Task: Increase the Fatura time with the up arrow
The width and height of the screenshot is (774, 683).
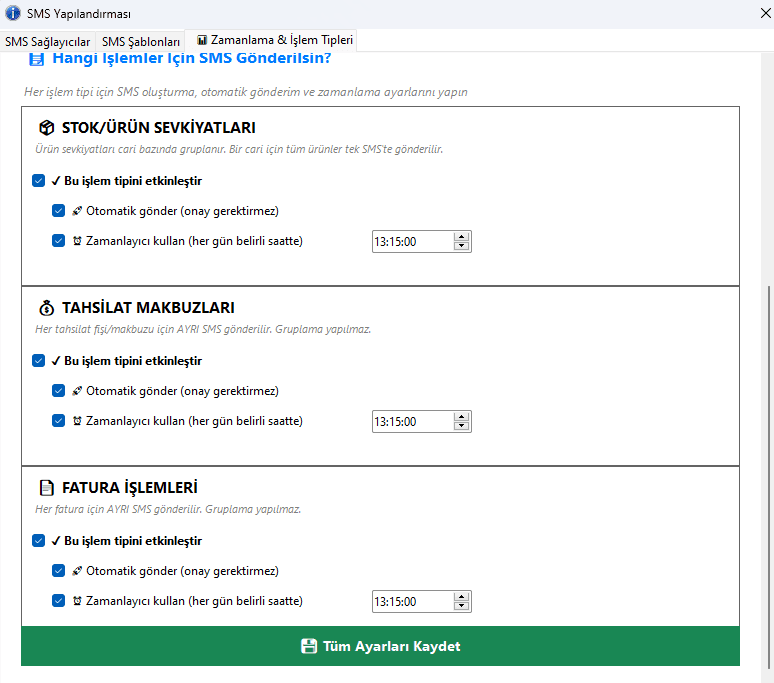Action: [x=461, y=597]
